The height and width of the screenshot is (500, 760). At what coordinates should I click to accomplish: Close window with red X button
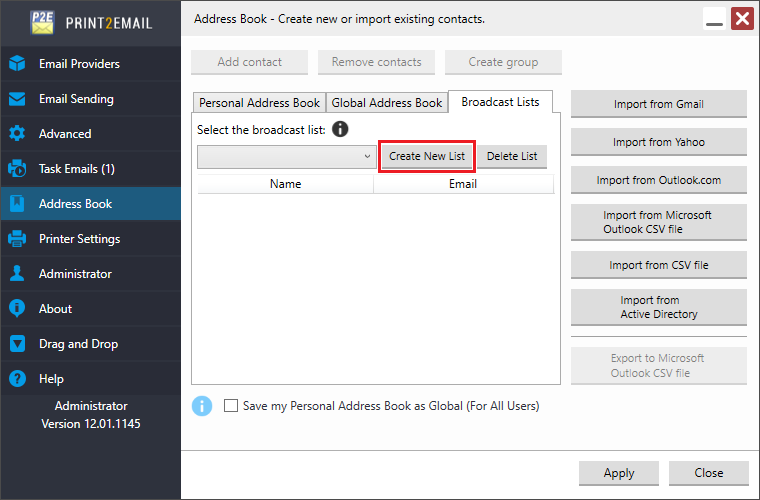743,19
